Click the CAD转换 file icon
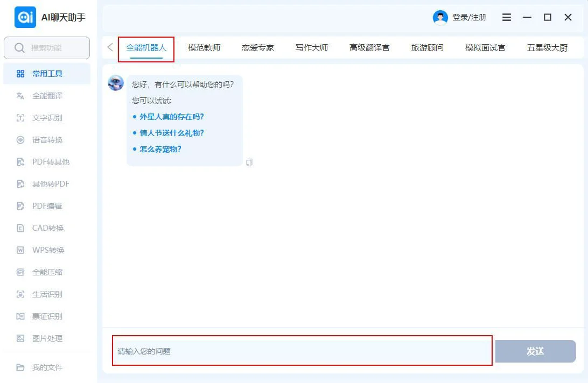 [x=20, y=228]
